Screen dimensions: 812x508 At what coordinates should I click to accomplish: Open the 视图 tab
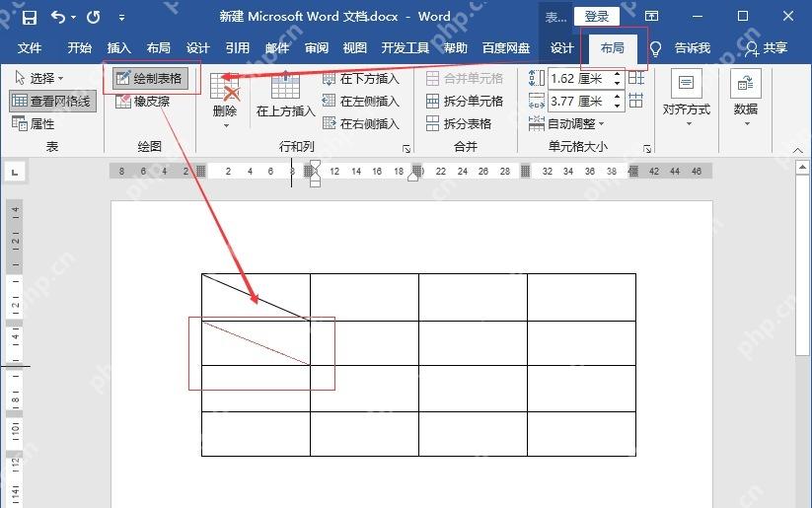point(355,48)
